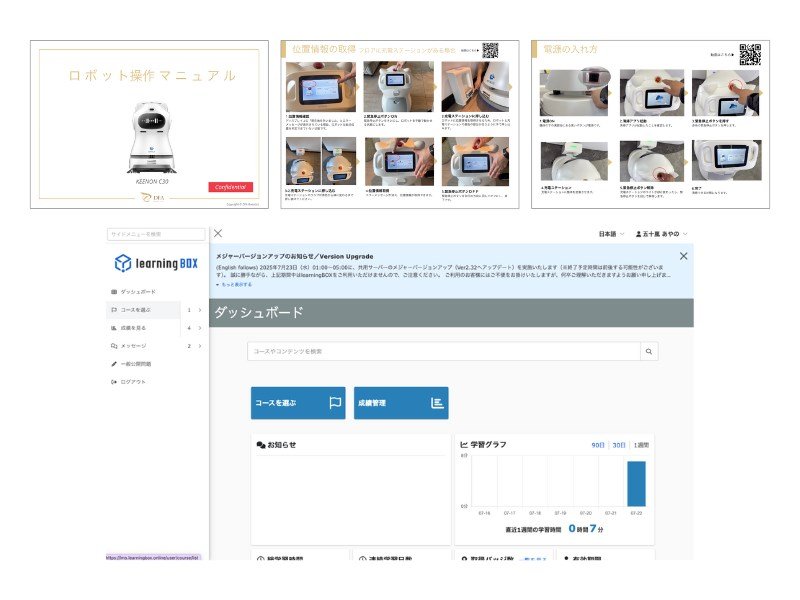Click ログアウト in the sidebar
The image size is (800, 600).
tap(133, 381)
